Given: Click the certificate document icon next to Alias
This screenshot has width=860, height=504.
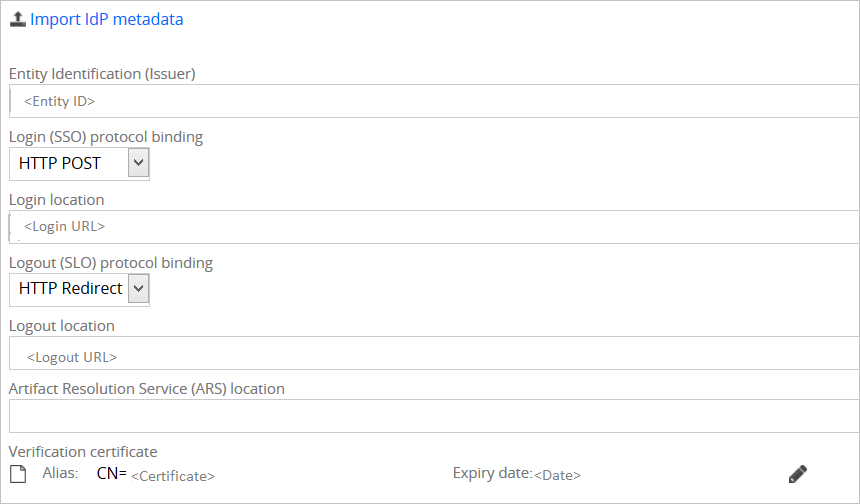Looking at the screenshot, I should pyautogui.click(x=18, y=474).
